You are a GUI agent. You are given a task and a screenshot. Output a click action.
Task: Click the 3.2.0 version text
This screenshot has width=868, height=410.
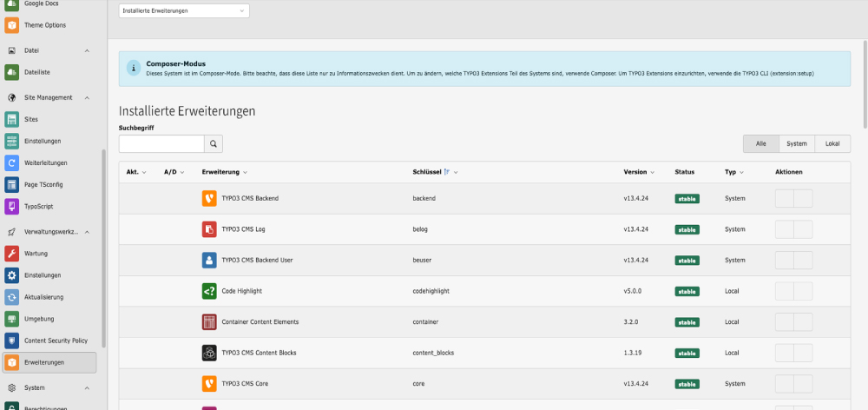click(632, 322)
